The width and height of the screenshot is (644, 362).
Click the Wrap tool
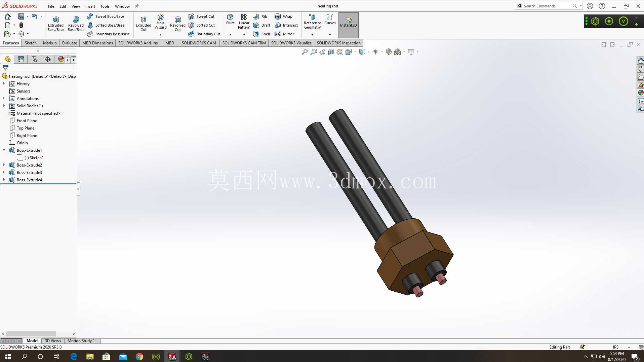(283, 16)
